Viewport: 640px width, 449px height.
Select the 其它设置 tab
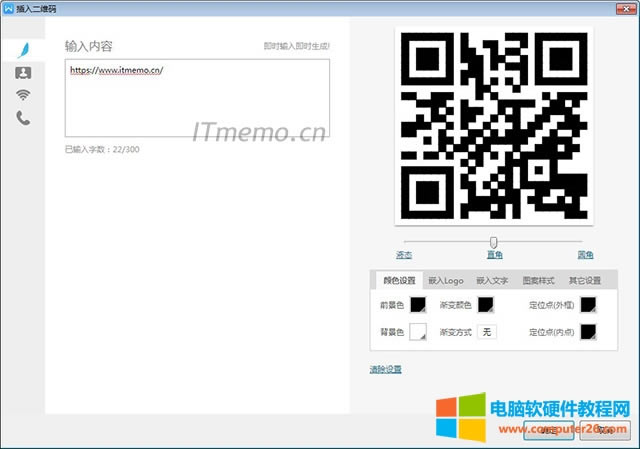pyautogui.click(x=584, y=281)
